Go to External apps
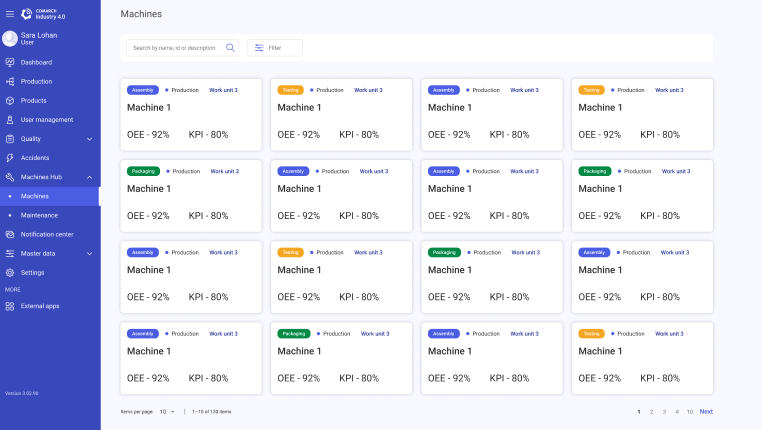Screen dimensions: 762x430 (x=50, y=306)
